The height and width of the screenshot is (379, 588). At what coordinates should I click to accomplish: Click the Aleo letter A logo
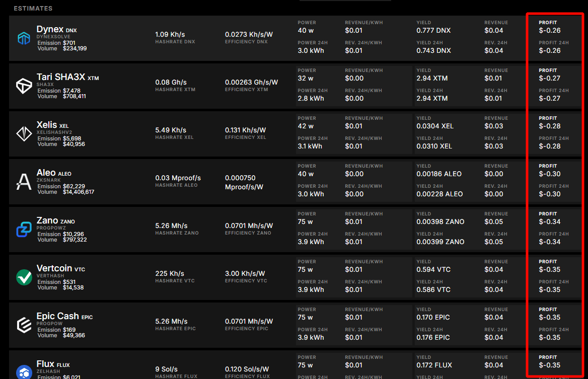[24, 182]
